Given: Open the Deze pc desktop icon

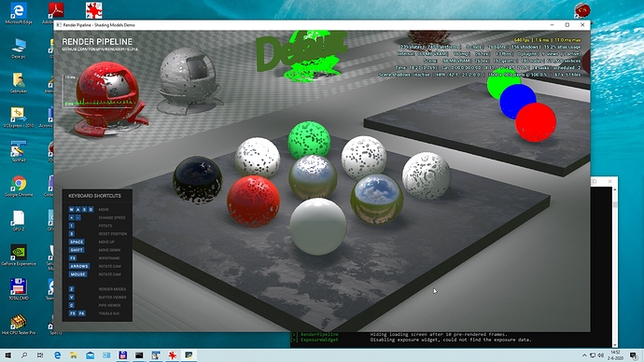Looking at the screenshot, I should click(x=19, y=48).
